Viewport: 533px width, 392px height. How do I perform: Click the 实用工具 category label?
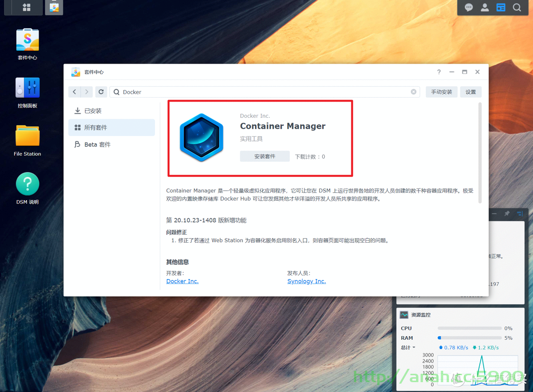click(x=251, y=139)
